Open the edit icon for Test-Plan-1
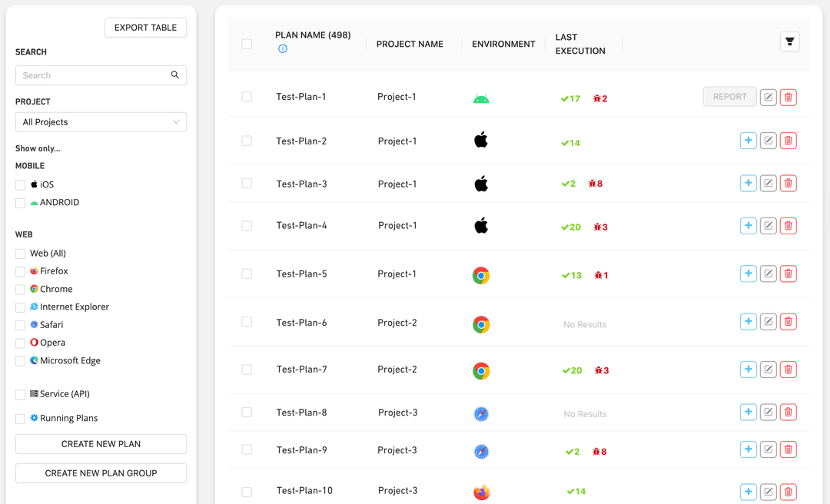The height and width of the screenshot is (504, 830). [768, 97]
